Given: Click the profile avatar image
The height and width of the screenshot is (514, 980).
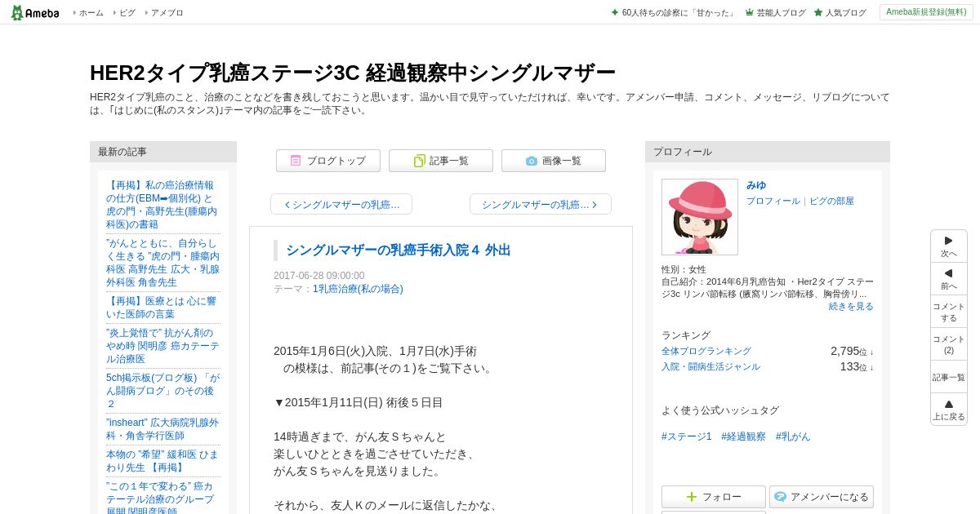Looking at the screenshot, I should pyautogui.click(x=700, y=217).
